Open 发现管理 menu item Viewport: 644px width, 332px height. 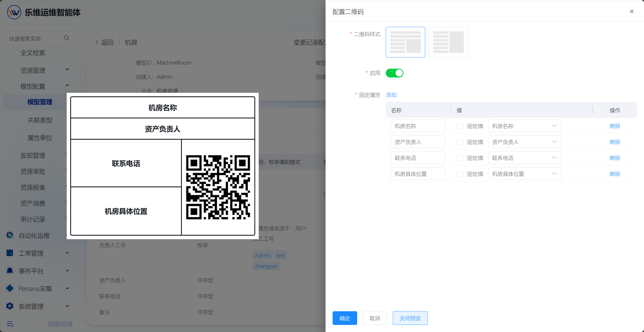pos(33,155)
